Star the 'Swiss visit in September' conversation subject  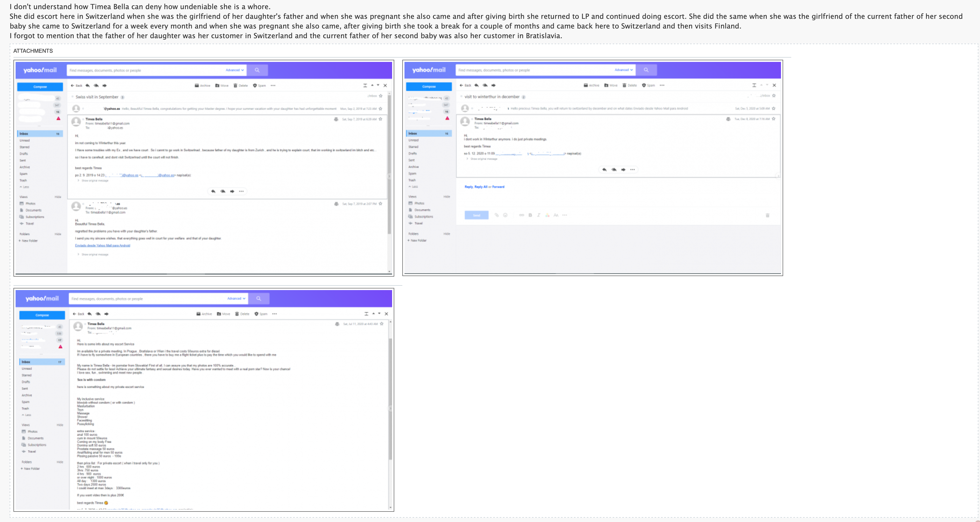[x=381, y=96]
